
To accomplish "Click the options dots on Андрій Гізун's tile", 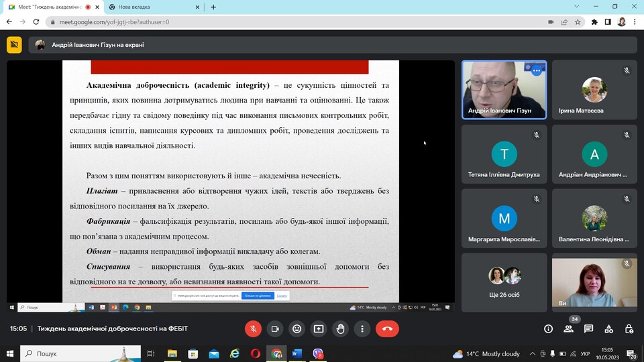I will [x=536, y=70].
